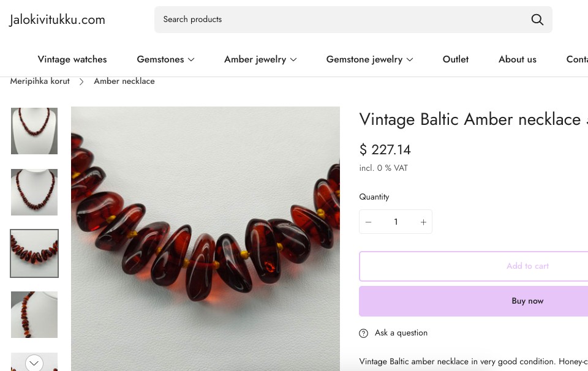Click the breadcrumb arrow separator
Viewport: 588px width, 371px height.
tap(81, 81)
